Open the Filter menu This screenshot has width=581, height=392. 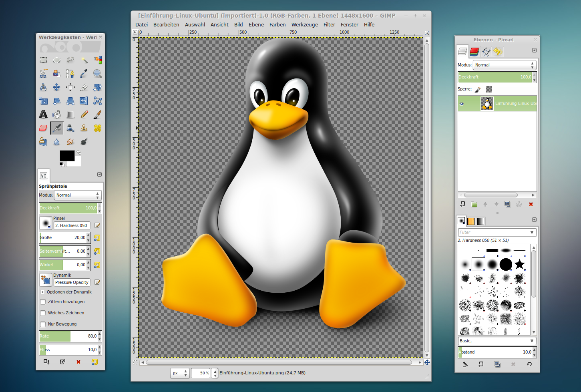[x=329, y=24]
